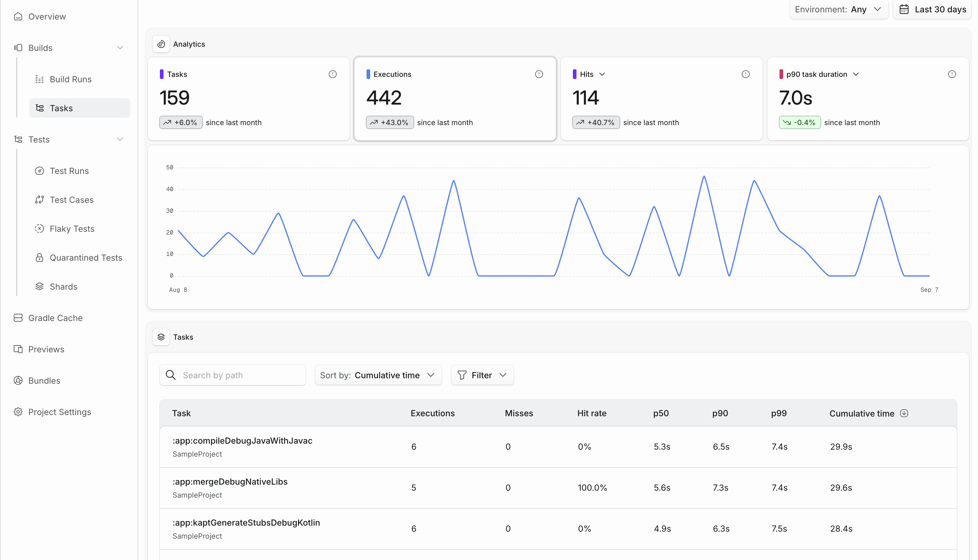Open the Filter dropdown
This screenshot has width=978, height=560.
482,375
